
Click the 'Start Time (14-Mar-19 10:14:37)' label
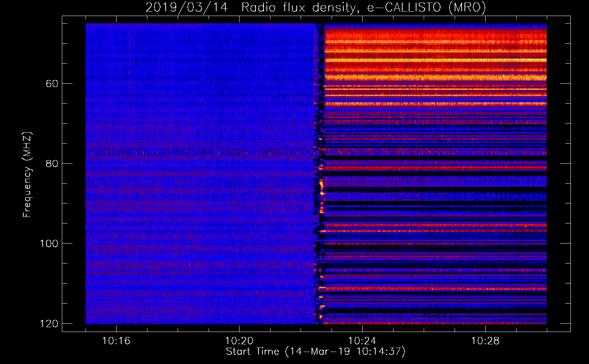pyautogui.click(x=316, y=352)
